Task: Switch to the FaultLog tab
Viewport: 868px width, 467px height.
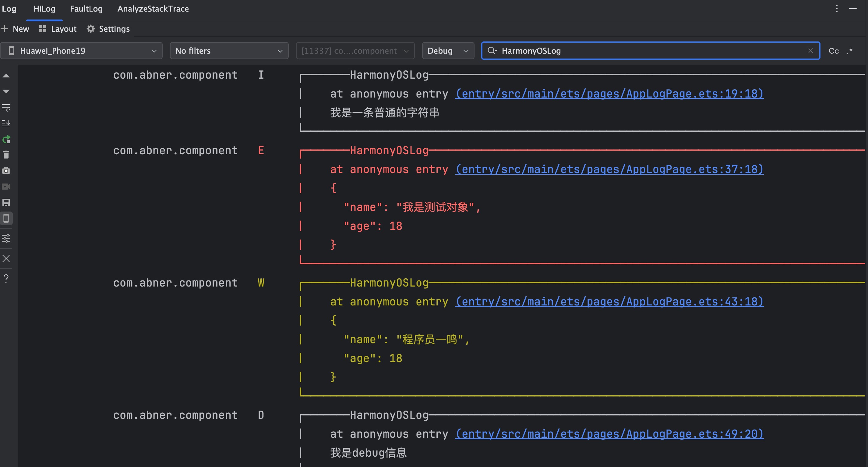Action: click(x=86, y=9)
